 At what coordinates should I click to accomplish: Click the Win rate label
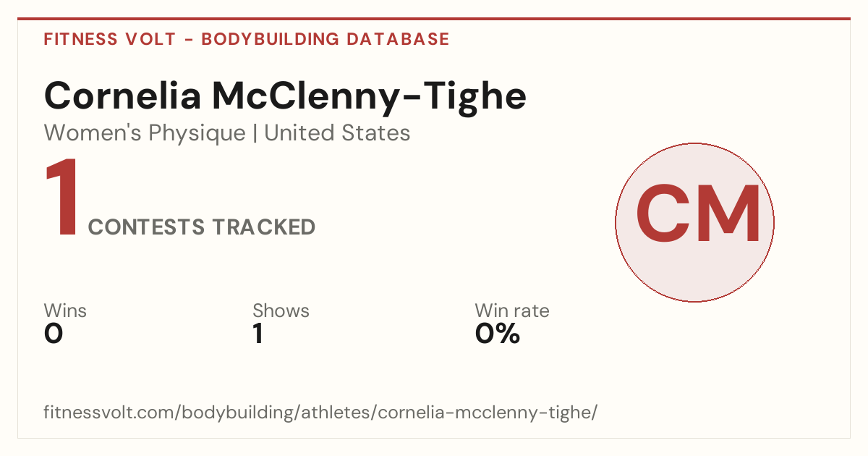coord(512,311)
